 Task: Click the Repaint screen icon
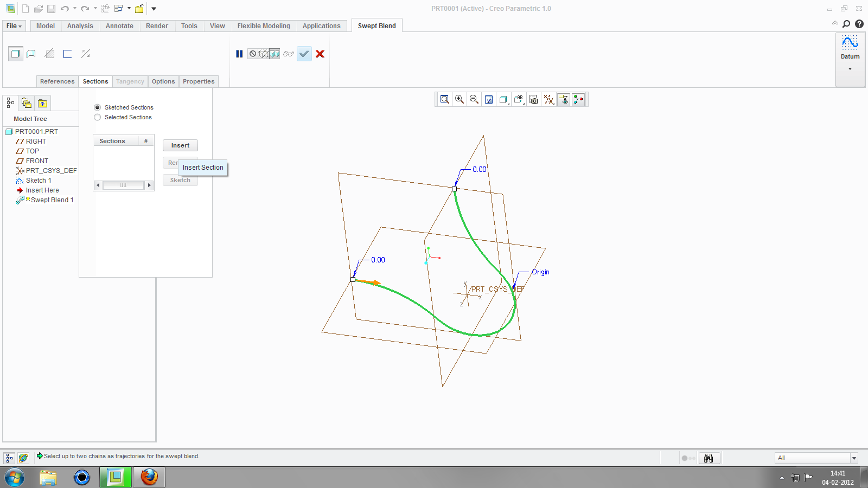pos(489,99)
